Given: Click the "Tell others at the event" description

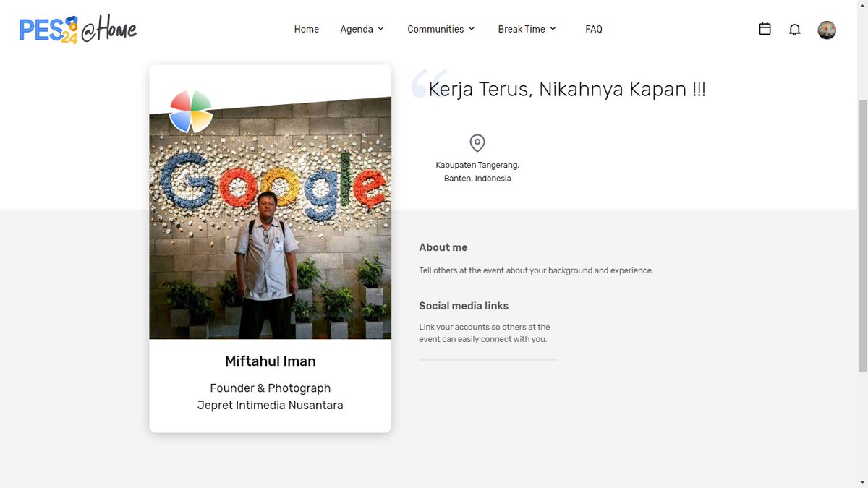Looking at the screenshot, I should click(536, 270).
